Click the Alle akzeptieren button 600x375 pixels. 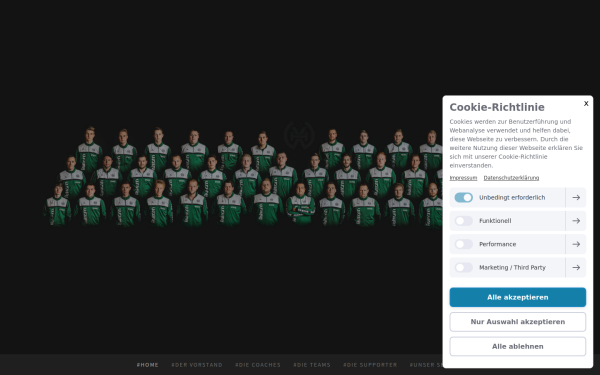coord(517,297)
